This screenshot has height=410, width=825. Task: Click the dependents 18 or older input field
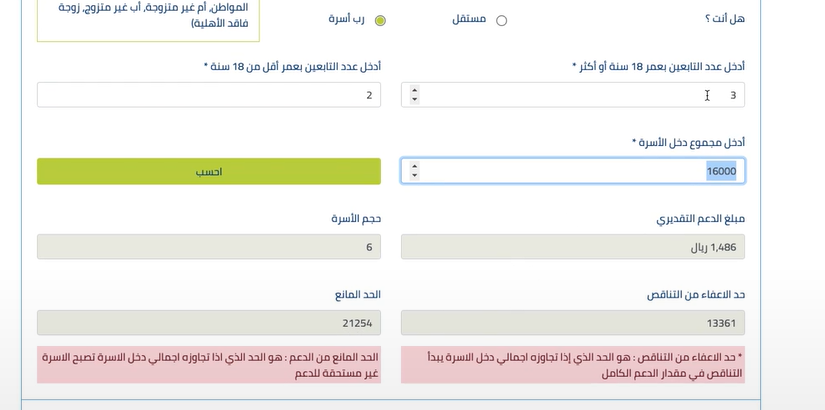pos(580,95)
